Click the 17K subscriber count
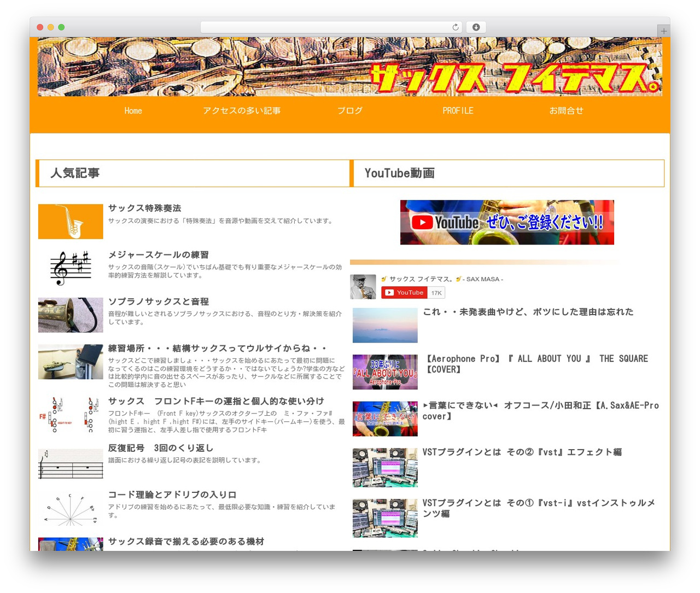 pyautogui.click(x=436, y=293)
